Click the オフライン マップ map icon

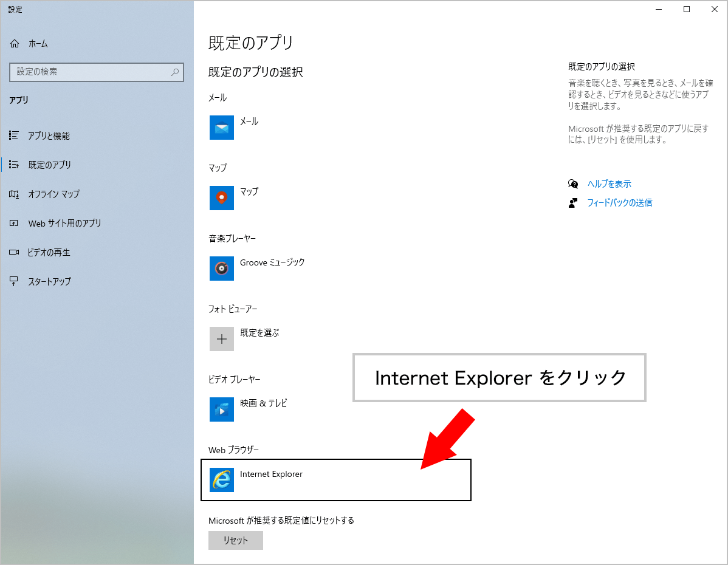click(14, 194)
